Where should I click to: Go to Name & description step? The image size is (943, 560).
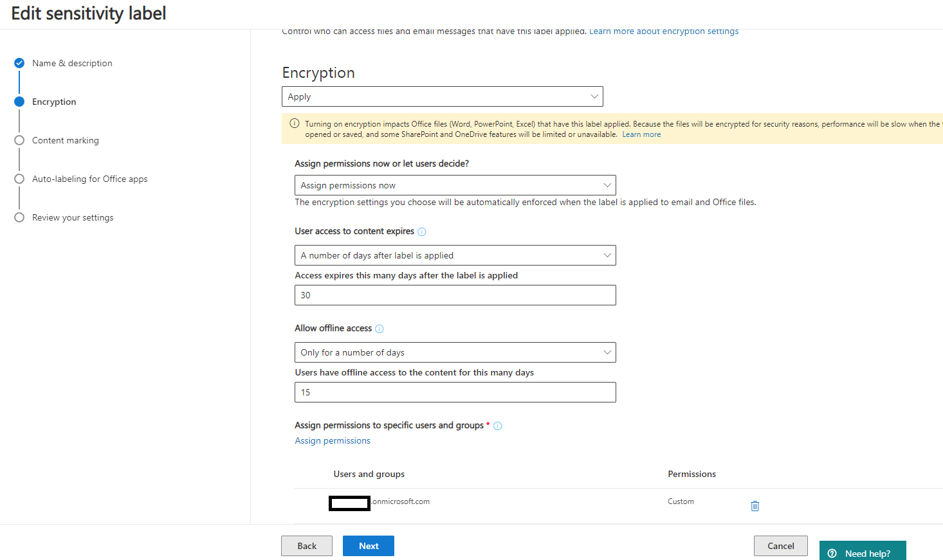(72, 63)
